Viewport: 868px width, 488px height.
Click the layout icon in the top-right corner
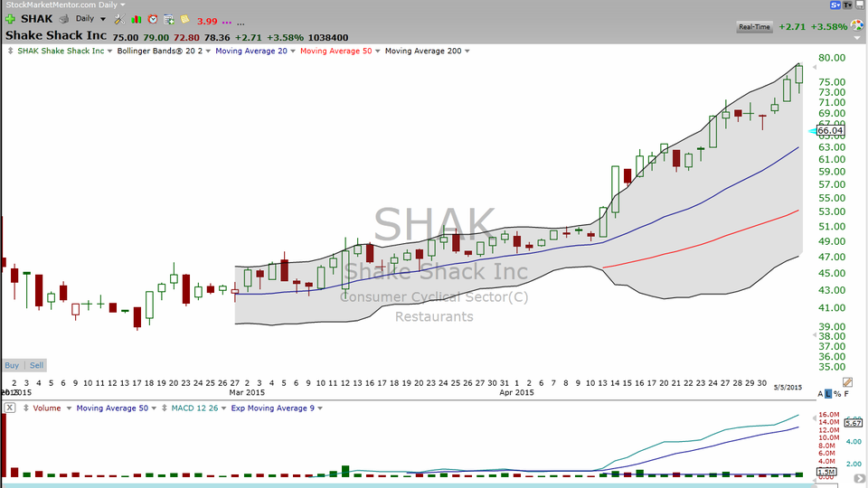[x=861, y=5]
